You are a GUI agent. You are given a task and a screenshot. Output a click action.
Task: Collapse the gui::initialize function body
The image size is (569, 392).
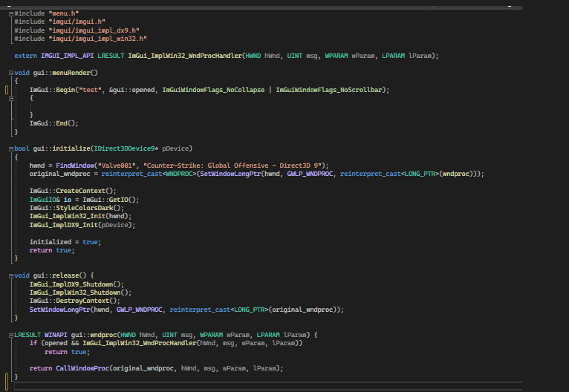coord(10,148)
